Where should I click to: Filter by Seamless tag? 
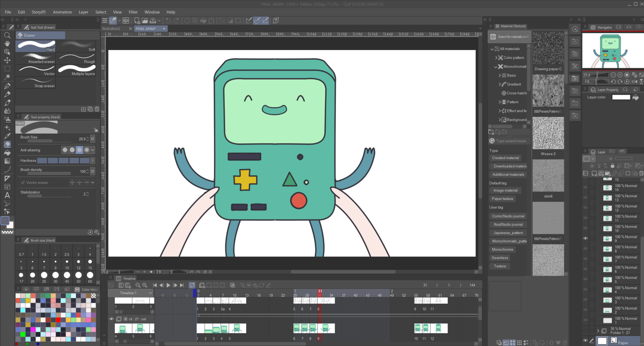click(500, 258)
